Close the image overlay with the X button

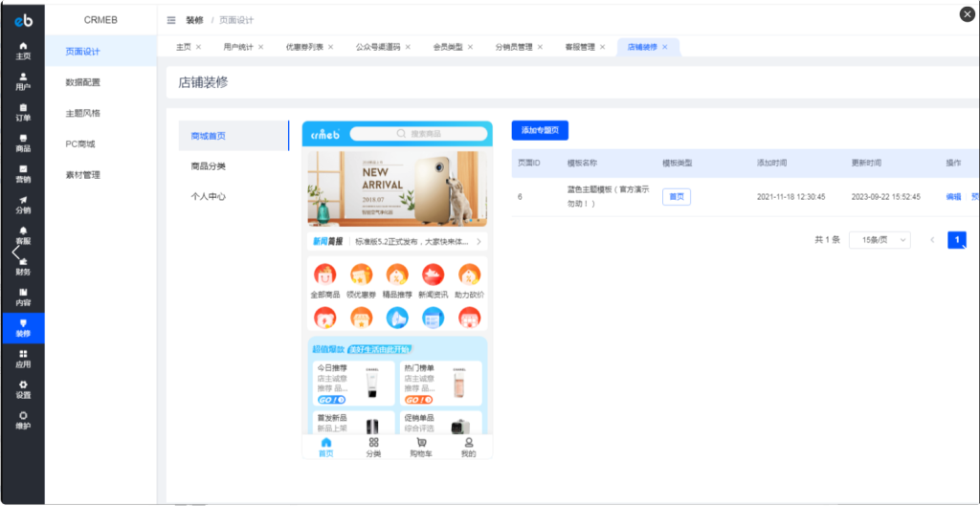tap(967, 14)
